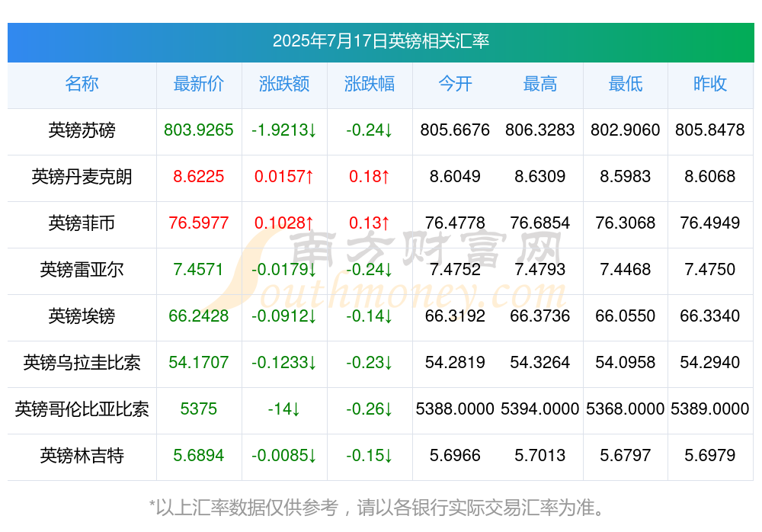Click change amount -0.0912↓
This screenshot has height=532, width=762.
(283, 316)
